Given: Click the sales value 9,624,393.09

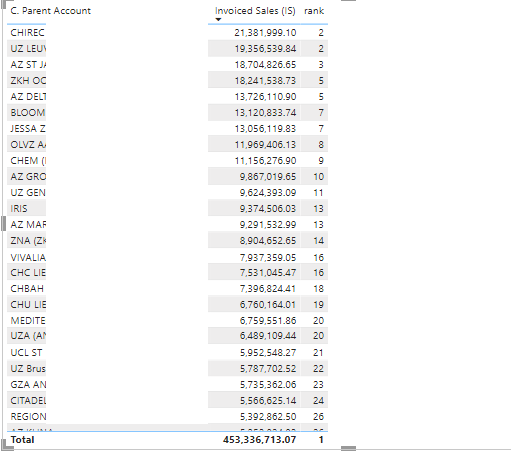Looking at the screenshot, I should [x=268, y=193].
